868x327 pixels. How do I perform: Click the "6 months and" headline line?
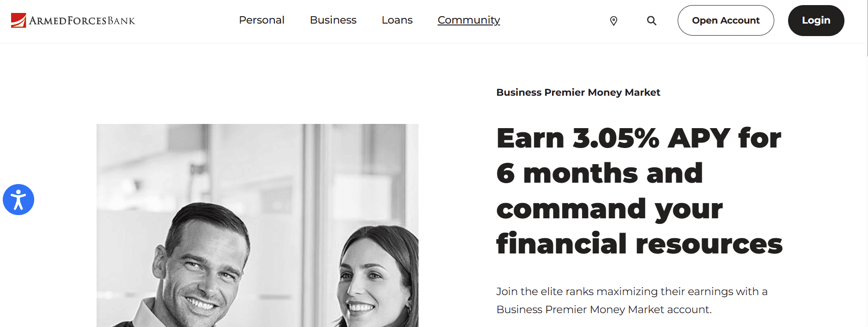pos(599,173)
